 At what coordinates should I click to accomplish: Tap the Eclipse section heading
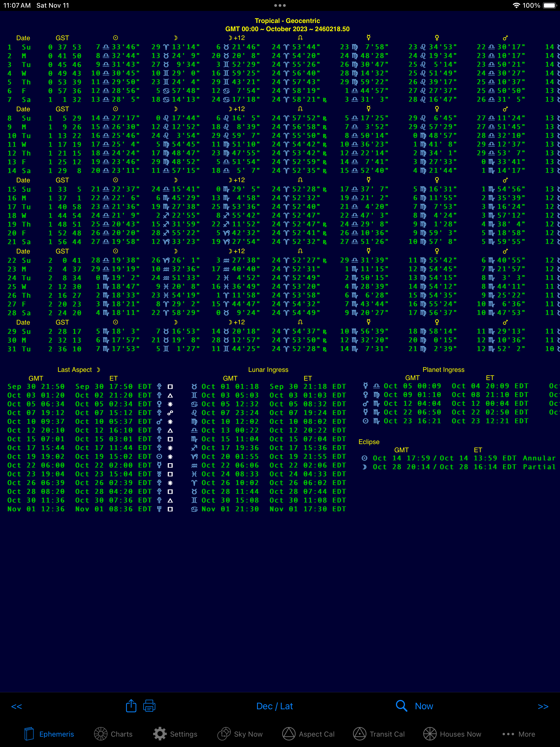pyautogui.click(x=369, y=442)
